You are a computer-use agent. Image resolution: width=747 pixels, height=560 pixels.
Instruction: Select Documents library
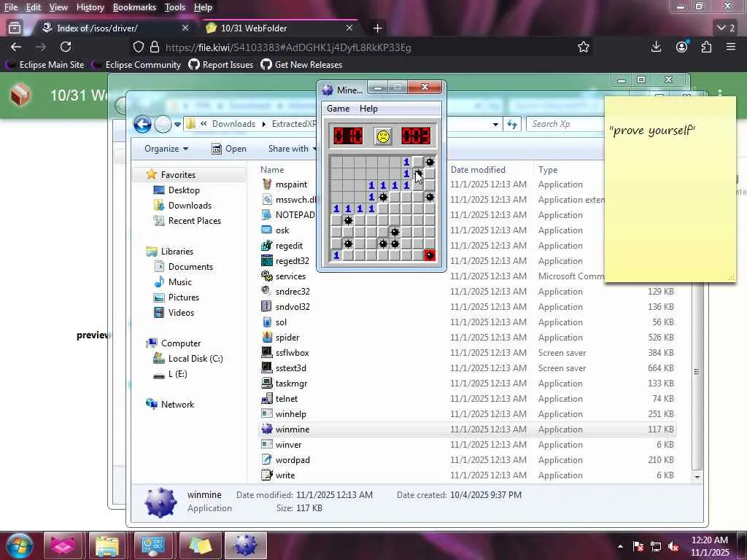pos(190,267)
